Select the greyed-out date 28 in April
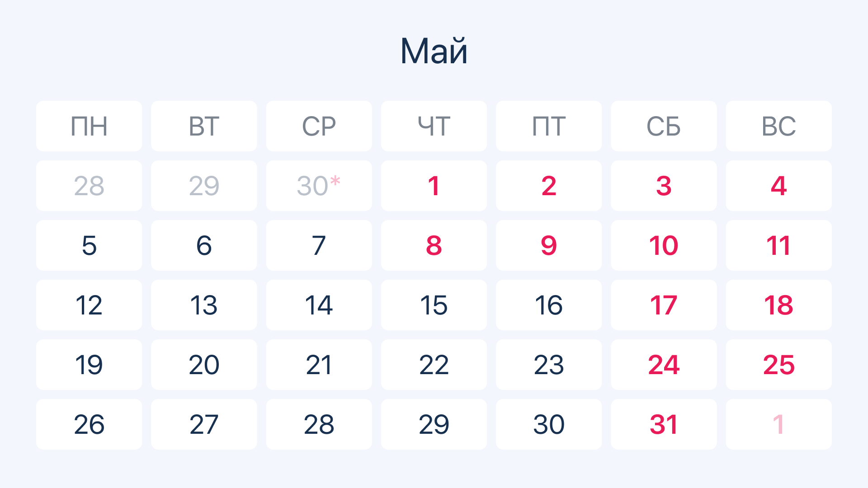The height and width of the screenshot is (488, 868). click(x=89, y=186)
